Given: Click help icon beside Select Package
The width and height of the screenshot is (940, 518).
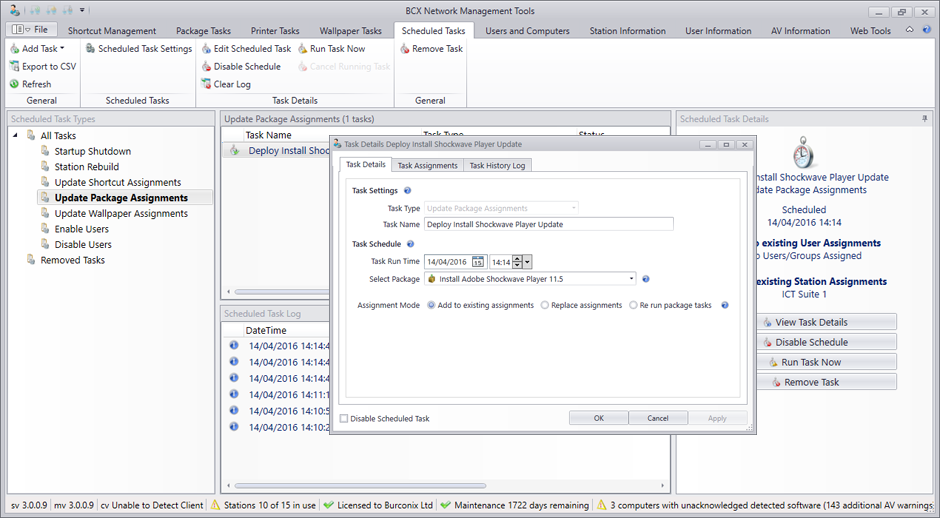Looking at the screenshot, I should pos(646,279).
